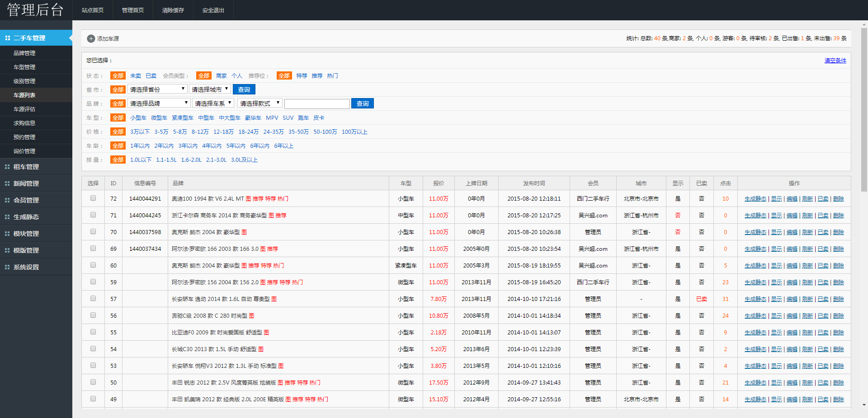
Task: Click the scrollbar down arrow at bottom right
Action: (x=864, y=405)
